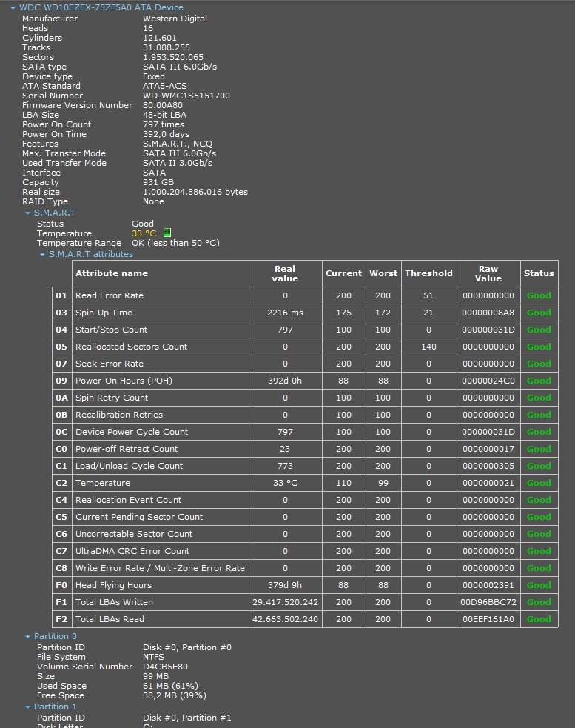Collapse the Partition 0 section
This screenshot has height=728, width=575.
(27, 637)
